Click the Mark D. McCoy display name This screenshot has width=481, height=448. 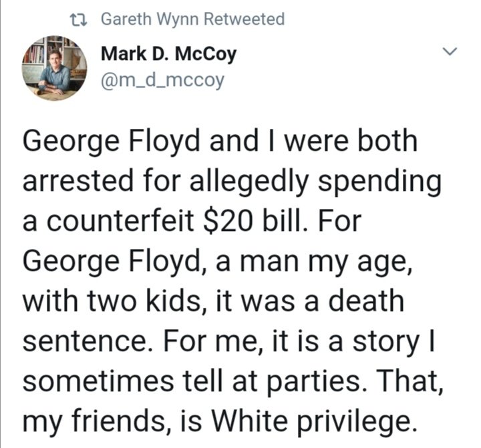(168, 54)
